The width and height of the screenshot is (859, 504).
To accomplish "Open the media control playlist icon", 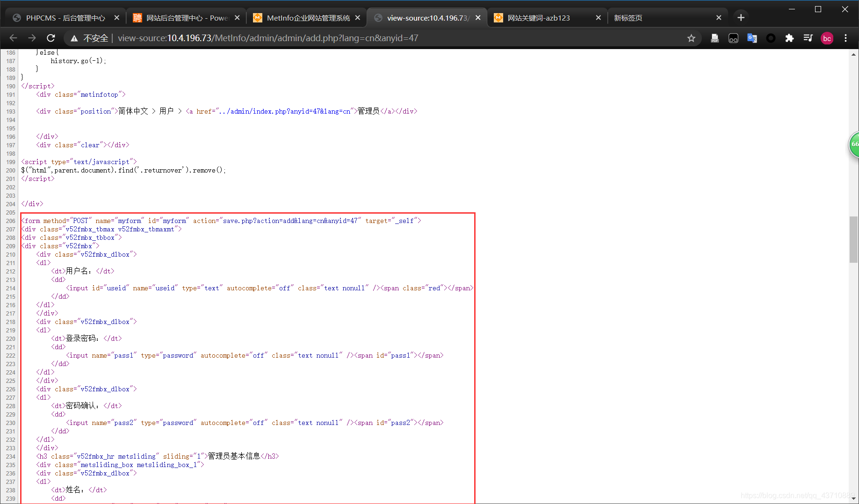I will point(808,38).
